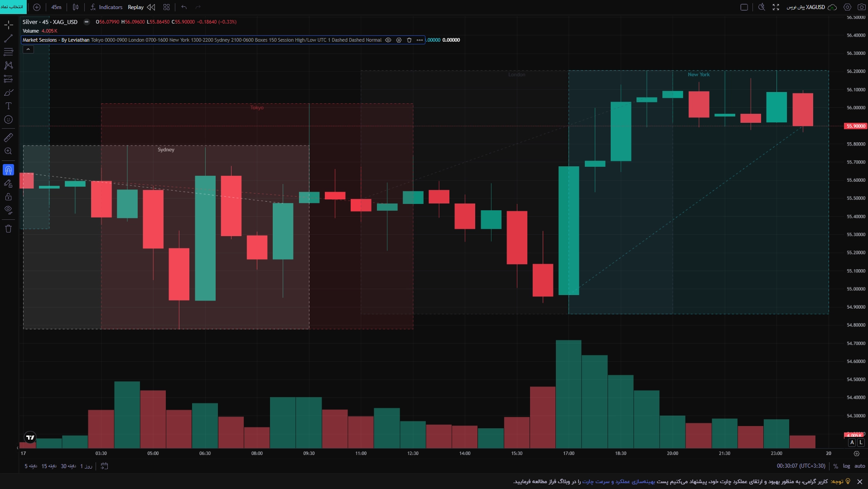The height and width of the screenshot is (489, 868).
Task: Open Market Sessions more options menu
Action: (420, 40)
